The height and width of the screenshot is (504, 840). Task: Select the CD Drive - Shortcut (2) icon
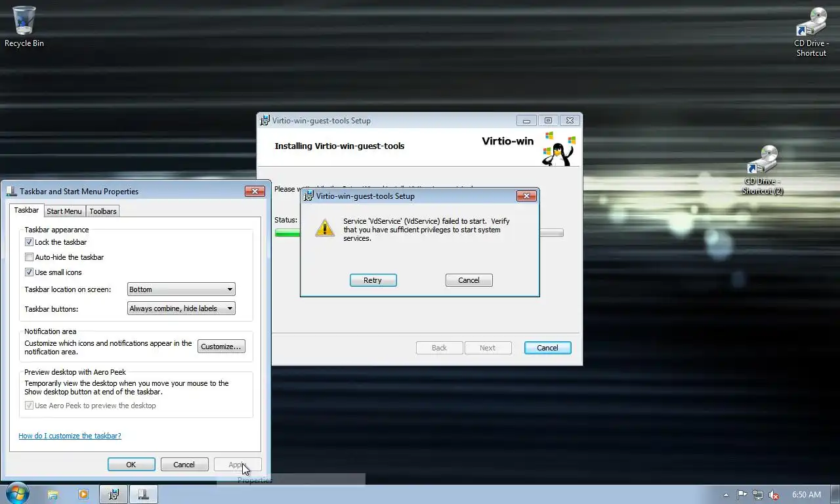pos(762,170)
